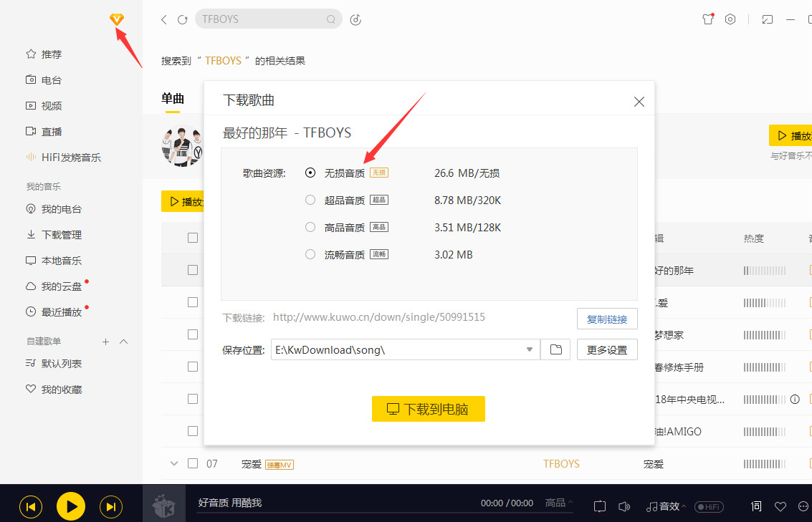The image size is (812, 522).
Task: Select 超品音质 quality option
Action: [x=310, y=200]
